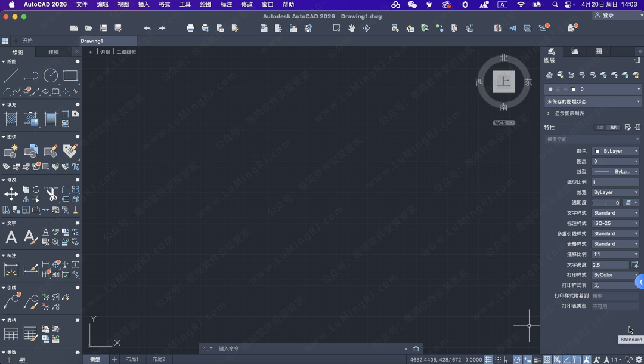The width and height of the screenshot is (644, 364).
Task: Toggle polar tracking in status bar
Action: [x=518, y=360]
